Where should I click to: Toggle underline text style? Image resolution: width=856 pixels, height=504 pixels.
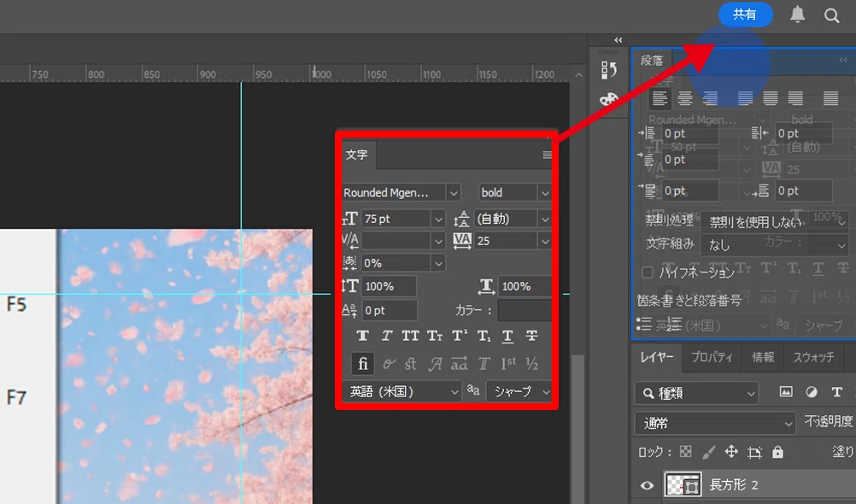[507, 336]
